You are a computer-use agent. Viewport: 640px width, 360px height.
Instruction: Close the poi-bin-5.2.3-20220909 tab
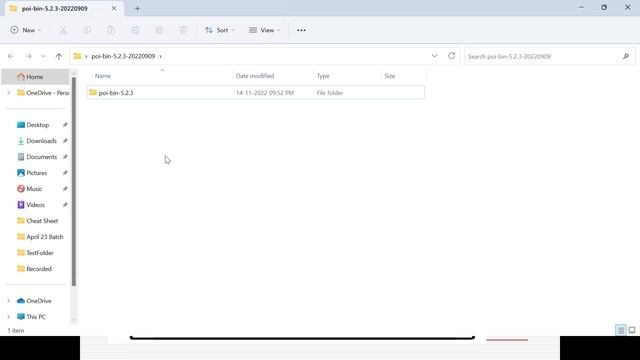tap(114, 8)
